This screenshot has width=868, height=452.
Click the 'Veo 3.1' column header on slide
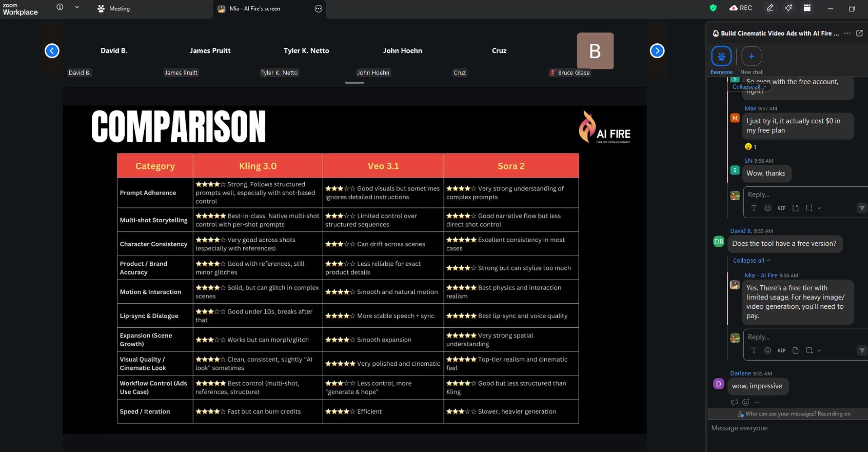point(383,166)
